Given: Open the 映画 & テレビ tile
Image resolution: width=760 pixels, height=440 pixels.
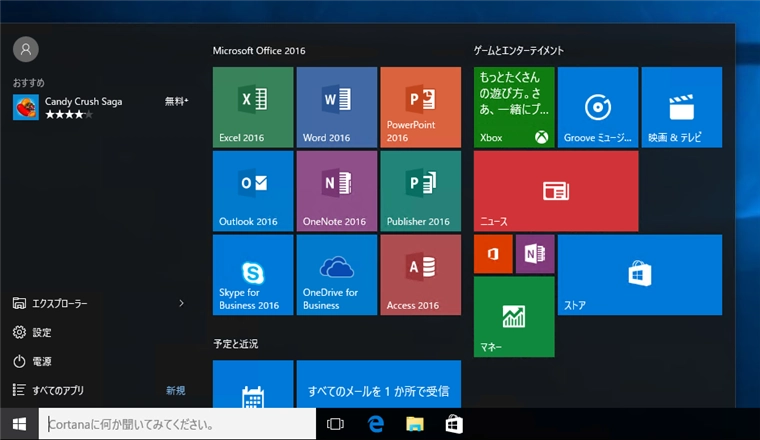Looking at the screenshot, I should pyautogui.click(x=682, y=107).
